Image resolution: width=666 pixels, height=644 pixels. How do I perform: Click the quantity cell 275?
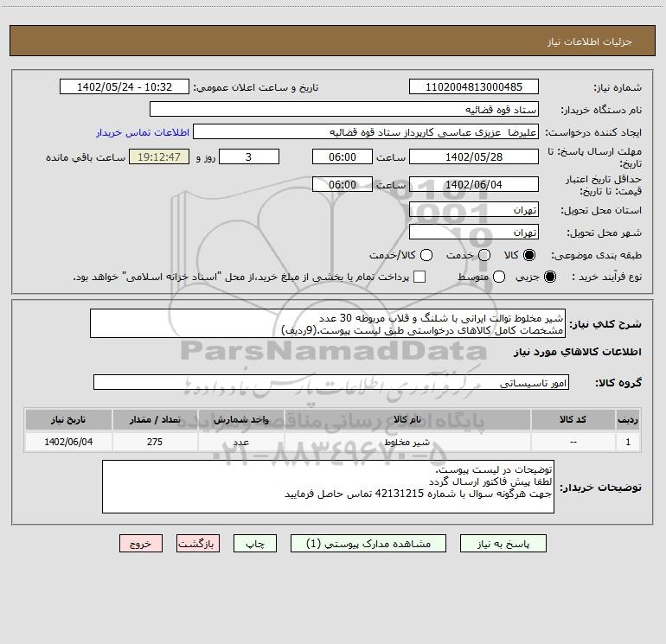(155, 442)
